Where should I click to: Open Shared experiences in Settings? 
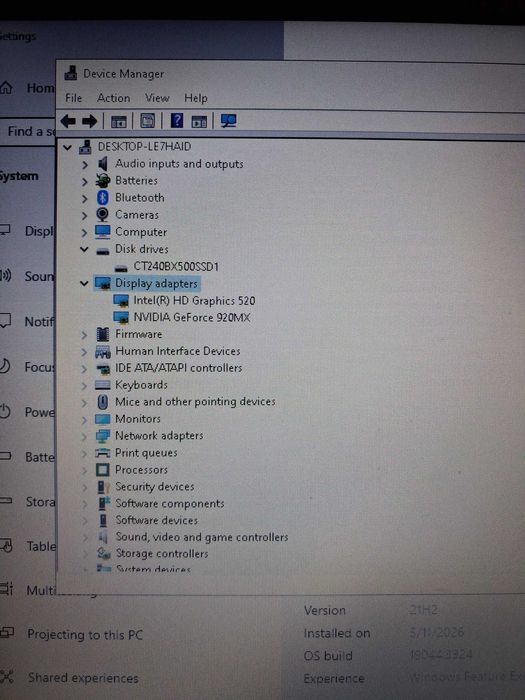83,678
